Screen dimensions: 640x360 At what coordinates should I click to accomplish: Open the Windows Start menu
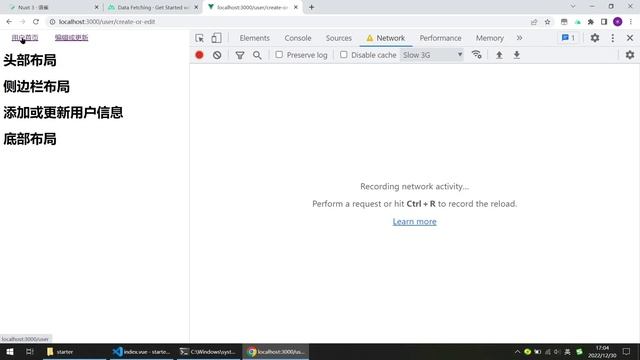click(x=9, y=351)
